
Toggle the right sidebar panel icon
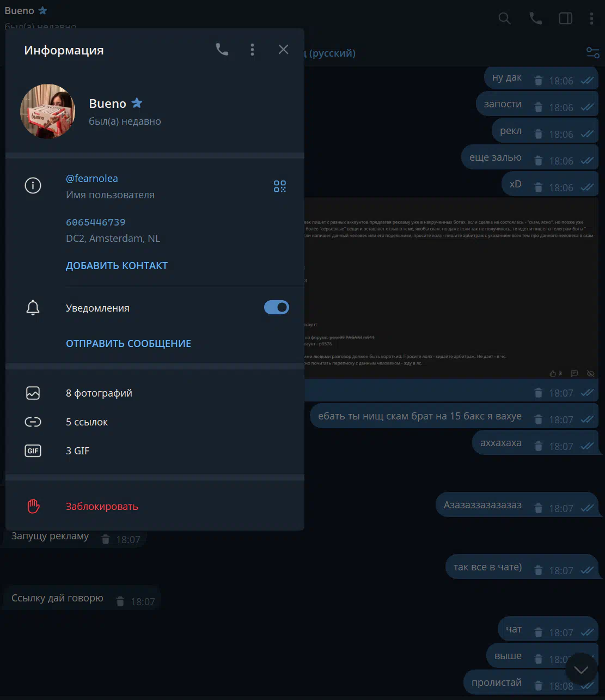566,19
